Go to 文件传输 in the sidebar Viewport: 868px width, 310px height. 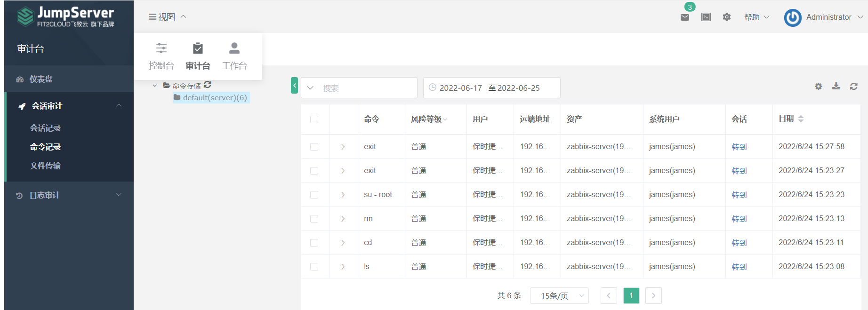(x=46, y=166)
